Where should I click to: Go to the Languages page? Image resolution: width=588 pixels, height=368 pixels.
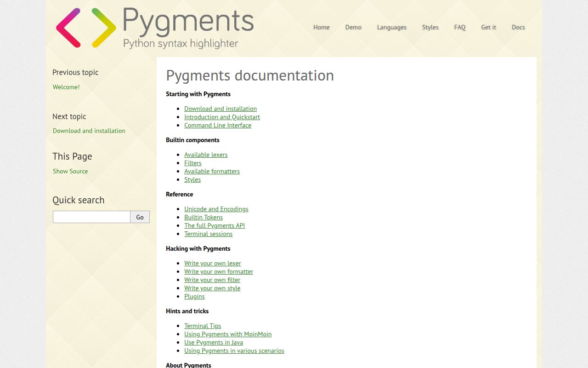point(392,27)
